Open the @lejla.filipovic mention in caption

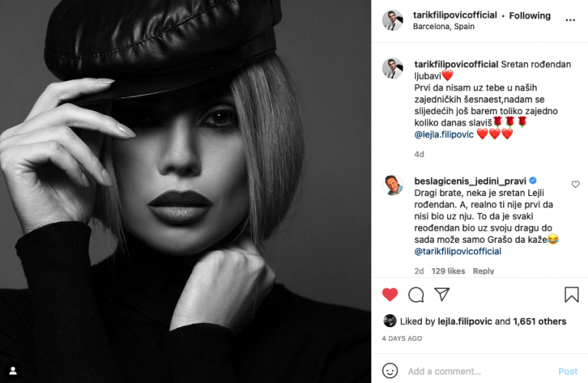[444, 134]
